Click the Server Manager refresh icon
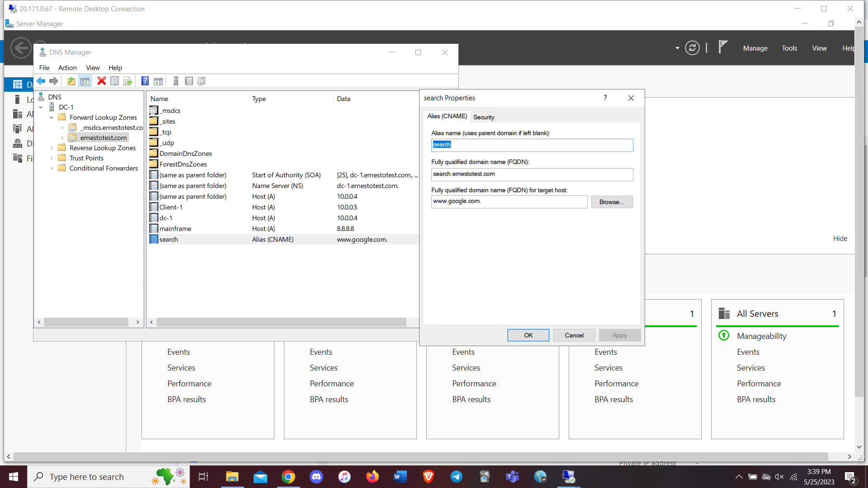 (x=692, y=47)
